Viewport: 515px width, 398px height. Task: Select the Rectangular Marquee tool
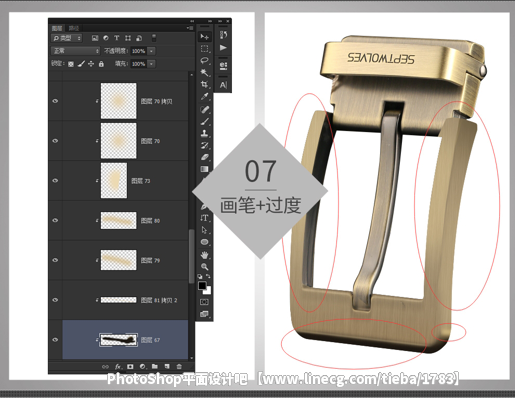point(204,49)
